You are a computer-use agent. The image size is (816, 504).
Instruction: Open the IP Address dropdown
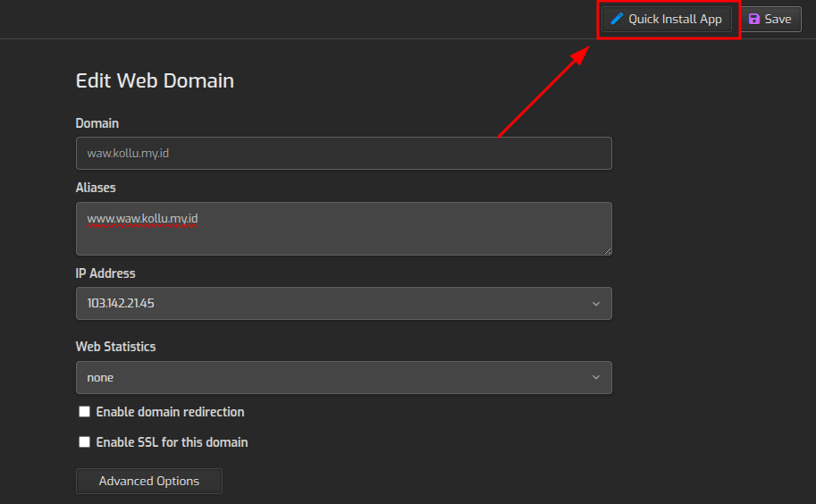click(x=343, y=304)
